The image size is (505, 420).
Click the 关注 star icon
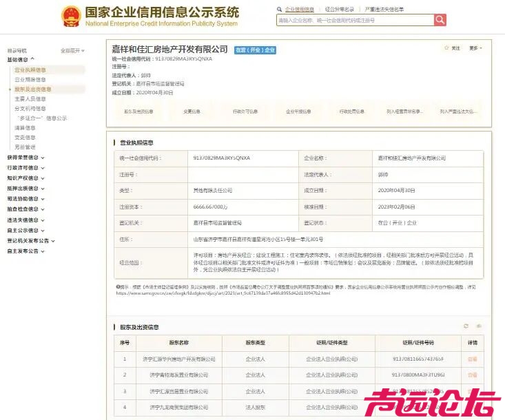pos(446,48)
